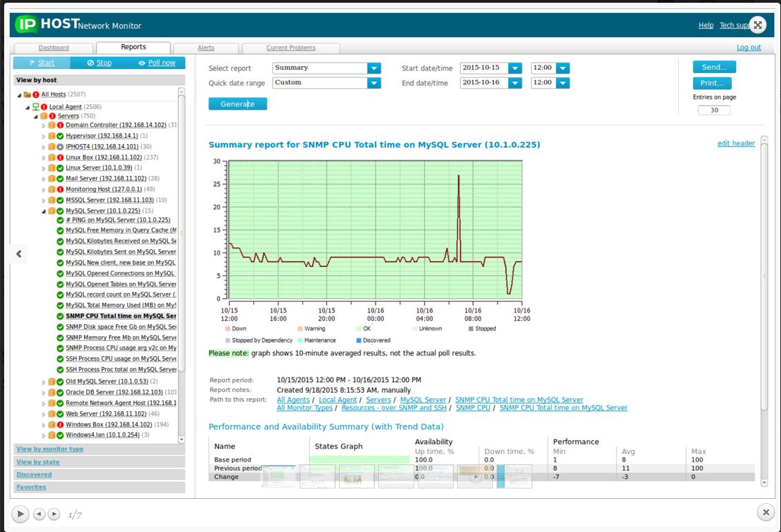Click the IP Host Network Monitor logo
This screenshot has width=781, height=532.
tap(78, 24)
